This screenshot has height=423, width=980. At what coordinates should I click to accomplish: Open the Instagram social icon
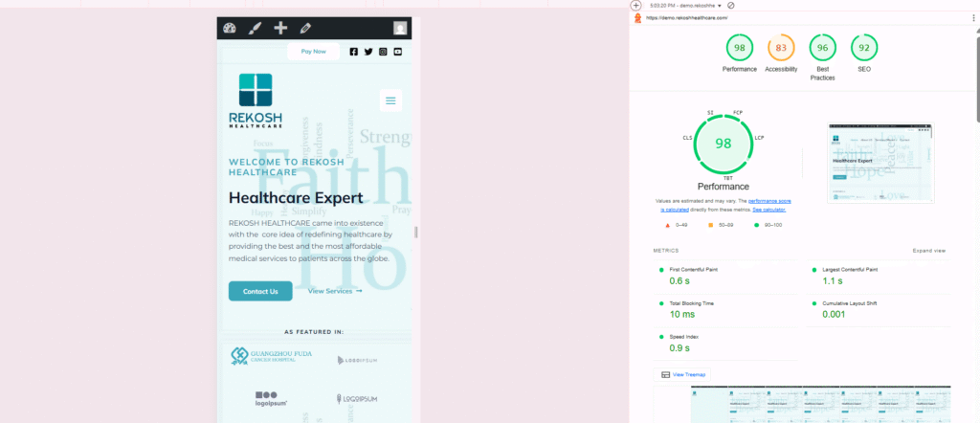tap(383, 52)
